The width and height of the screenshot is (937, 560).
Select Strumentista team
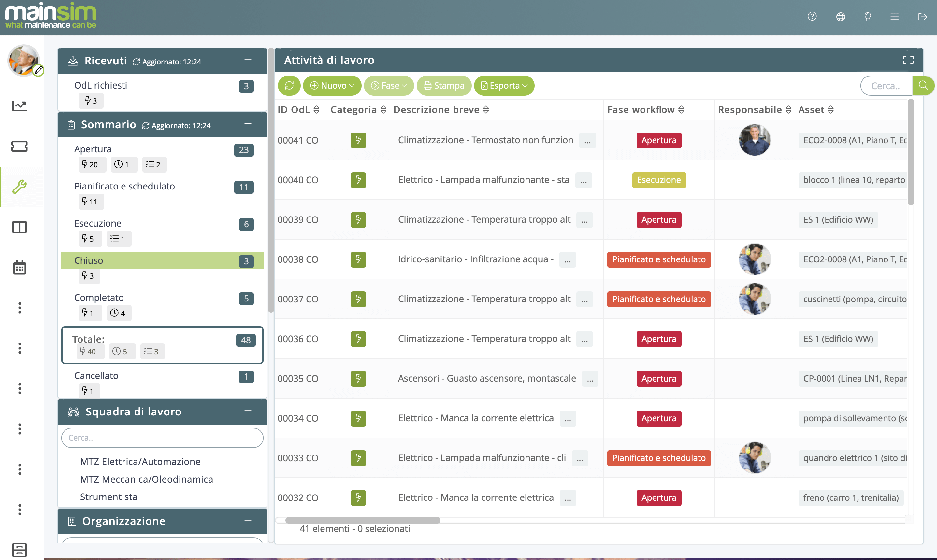tap(108, 497)
